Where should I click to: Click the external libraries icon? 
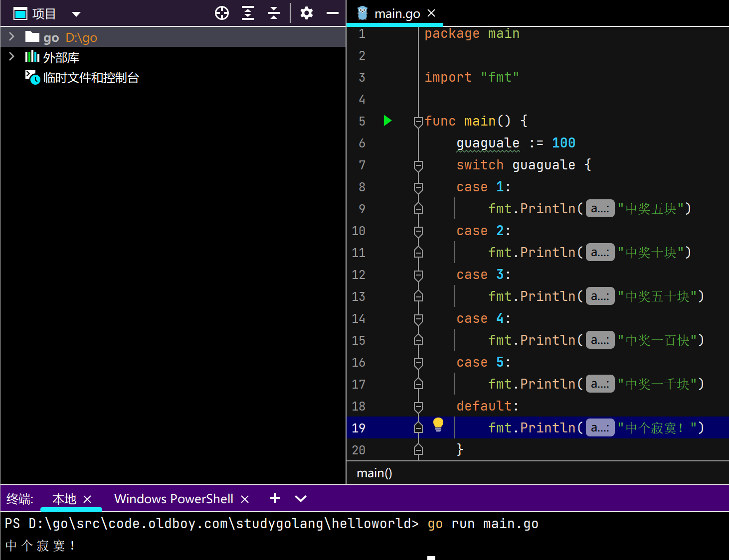32,56
